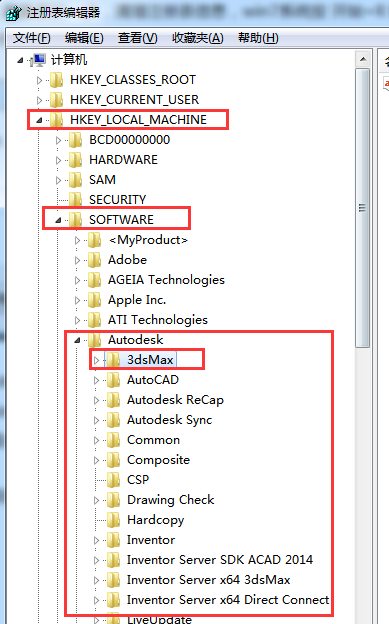Click the scrollbar up arrow
Image resolution: width=389 pixels, height=624 pixels.
[363, 59]
